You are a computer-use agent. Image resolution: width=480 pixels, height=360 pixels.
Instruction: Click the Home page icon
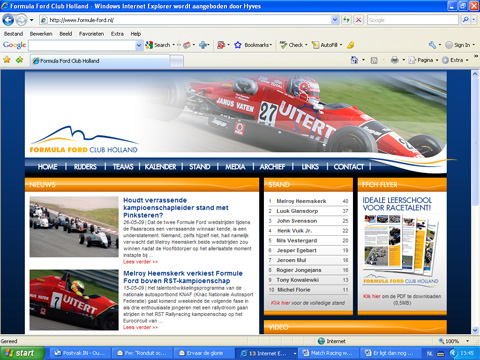(x=354, y=60)
